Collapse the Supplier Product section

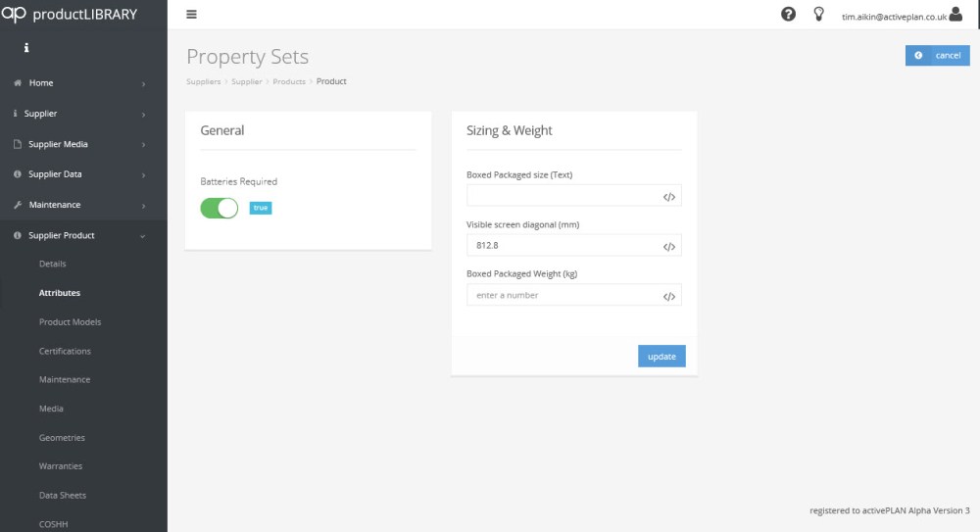click(x=83, y=235)
